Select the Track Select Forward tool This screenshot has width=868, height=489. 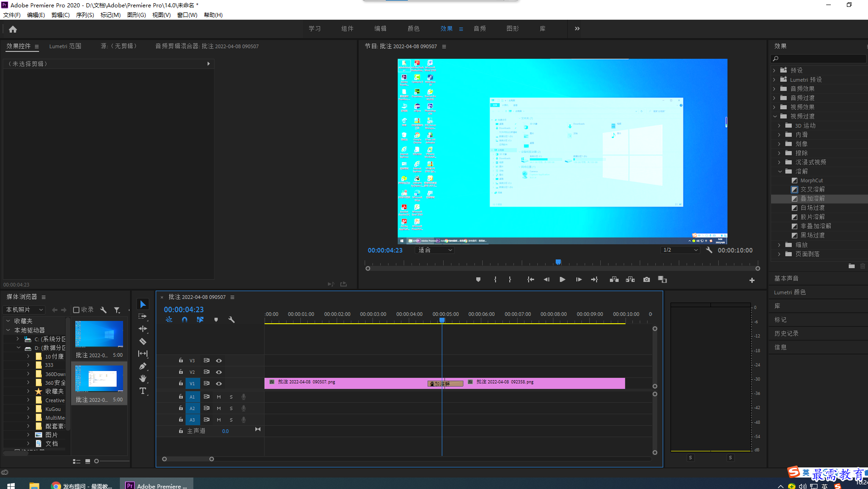pos(143,317)
